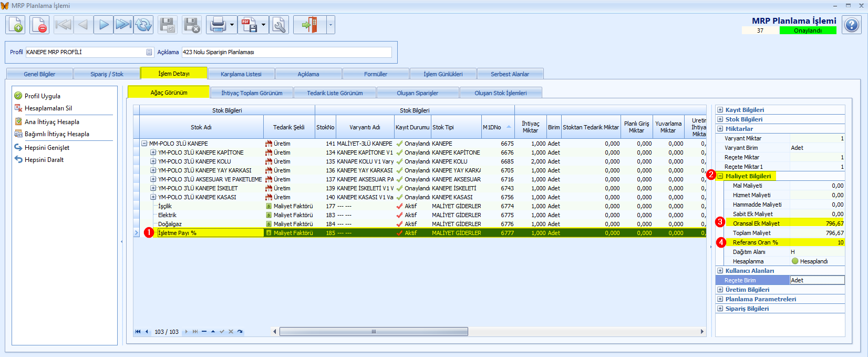868x357 pixels.
Task: Click the Hesaplamaları Sil icon
Action: (18, 108)
